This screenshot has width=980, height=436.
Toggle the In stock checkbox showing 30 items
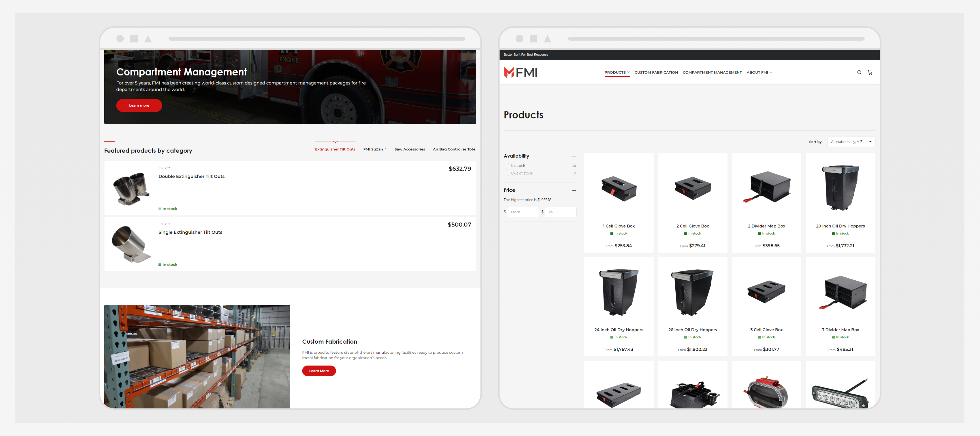pyautogui.click(x=506, y=166)
